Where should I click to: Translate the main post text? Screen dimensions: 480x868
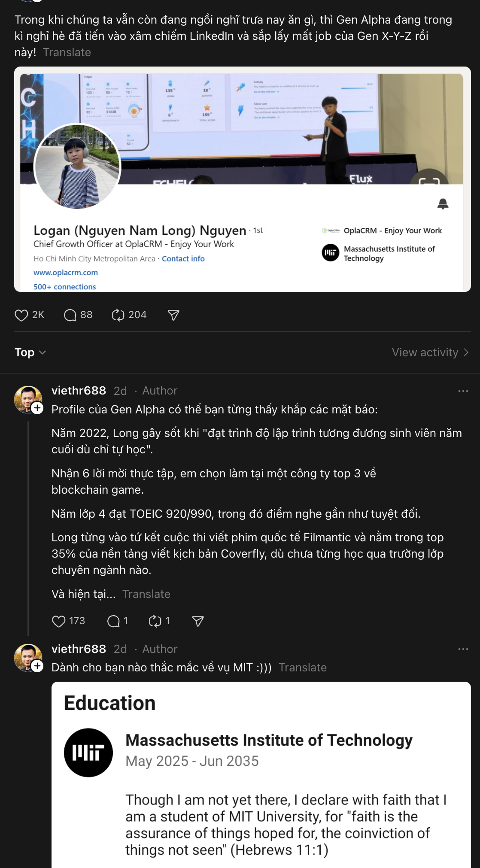[67, 52]
